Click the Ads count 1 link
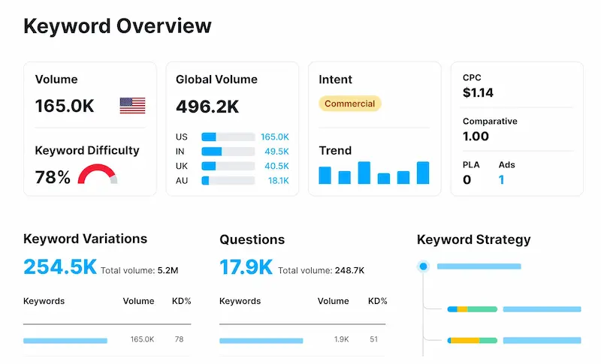The width and height of the screenshot is (601, 364). click(501, 179)
